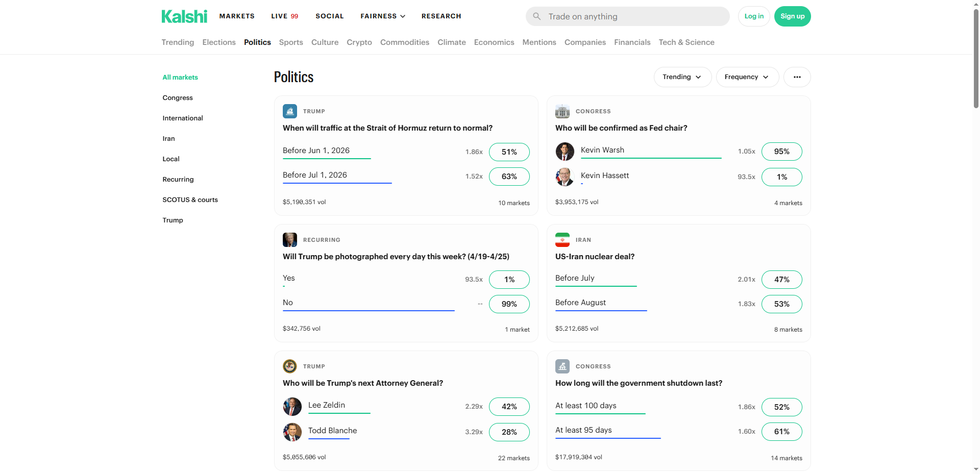Click the Trade on anything search field

coord(633,16)
